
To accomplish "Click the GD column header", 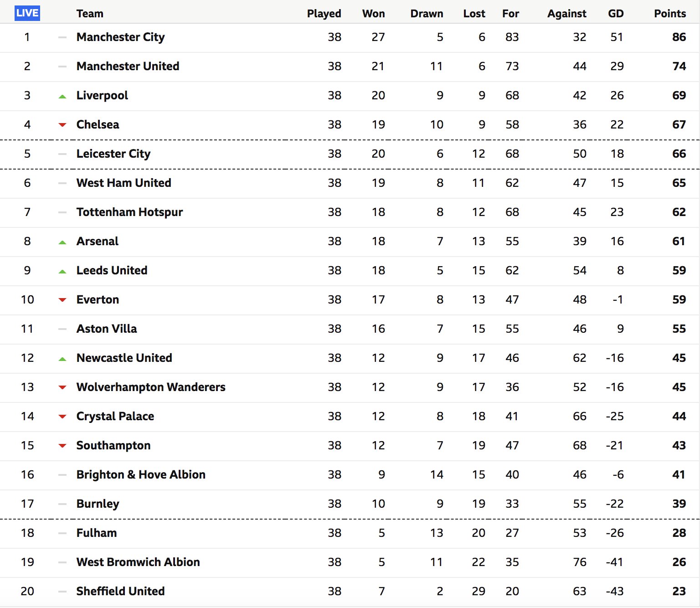I will pyautogui.click(x=616, y=14).
